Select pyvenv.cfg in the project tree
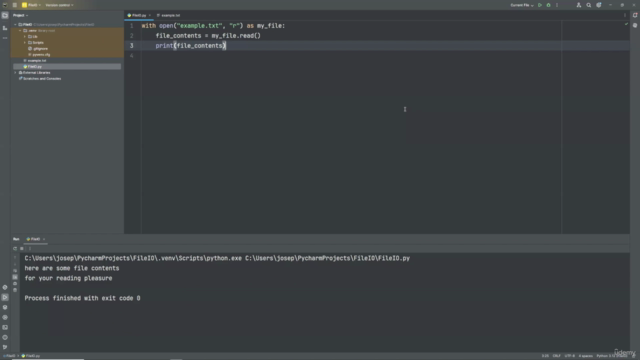This screenshot has height=360, width=640. [39, 54]
